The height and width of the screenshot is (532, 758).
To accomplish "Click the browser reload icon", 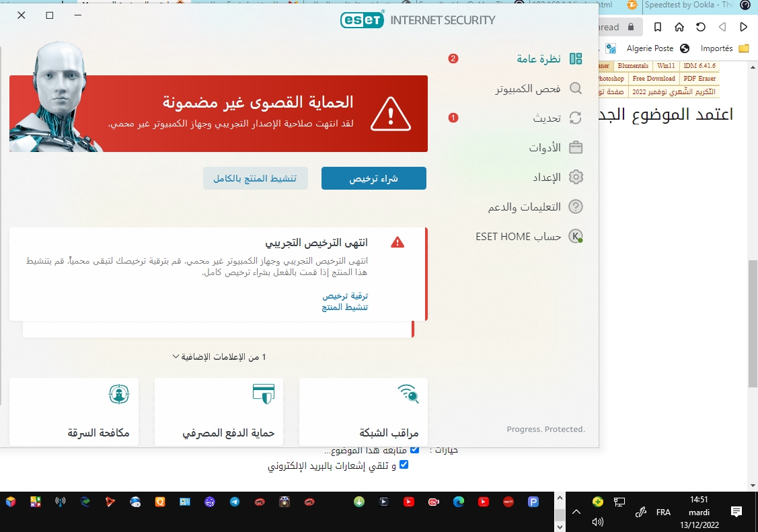I will coord(701,27).
